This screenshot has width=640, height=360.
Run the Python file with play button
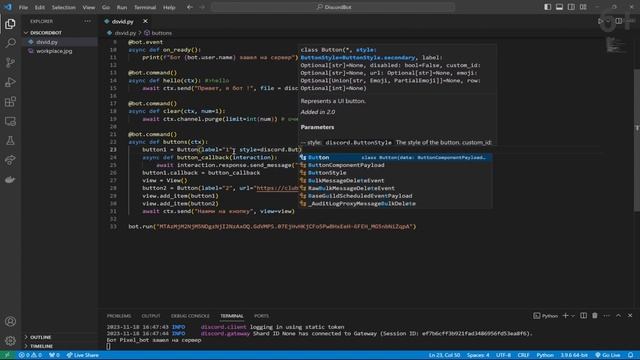click(x=600, y=21)
